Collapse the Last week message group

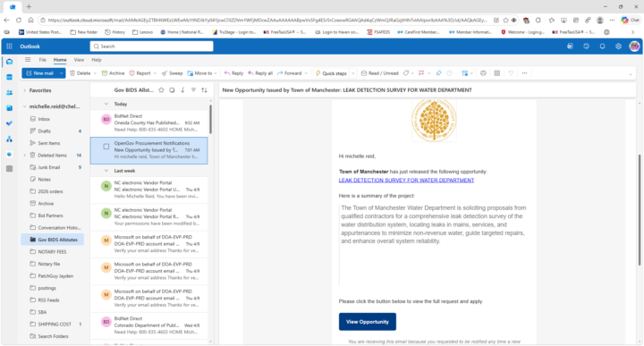pos(106,171)
